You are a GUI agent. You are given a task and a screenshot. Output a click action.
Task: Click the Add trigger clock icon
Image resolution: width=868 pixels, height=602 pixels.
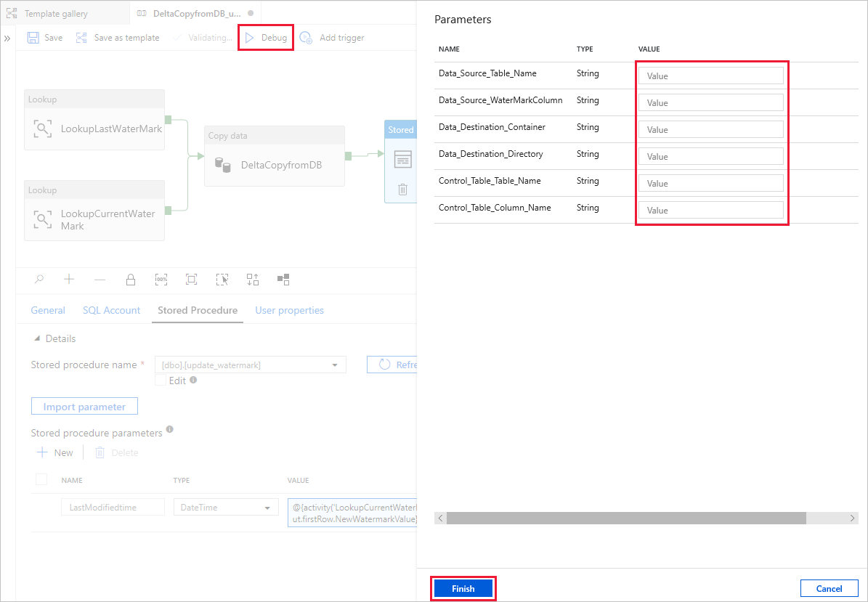click(306, 38)
